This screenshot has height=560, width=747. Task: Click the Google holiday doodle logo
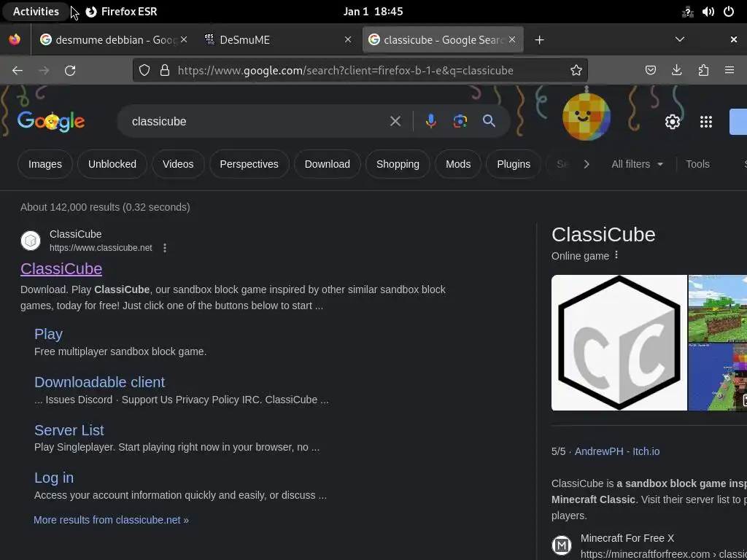(x=51, y=122)
